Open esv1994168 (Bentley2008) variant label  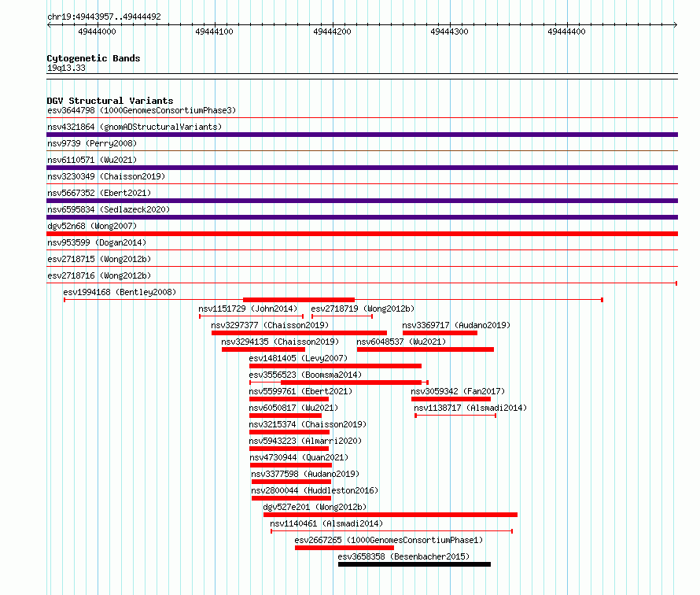tap(120, 292)
